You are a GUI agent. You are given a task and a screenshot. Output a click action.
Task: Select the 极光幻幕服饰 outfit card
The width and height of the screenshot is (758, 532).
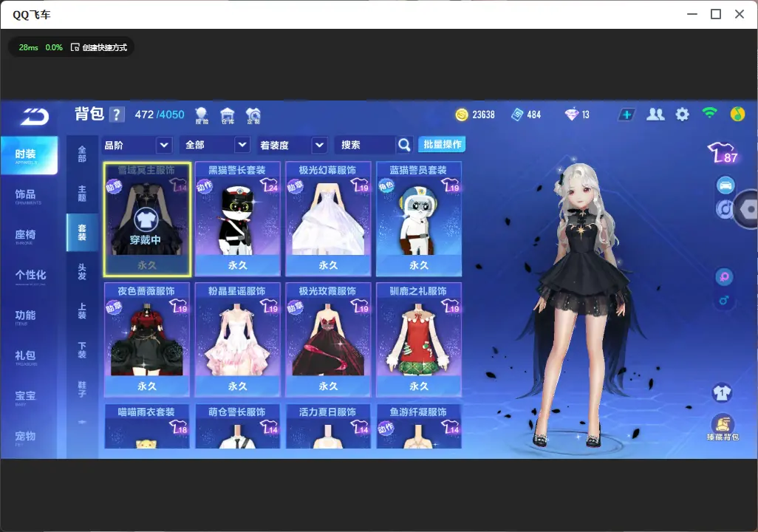(x=328, y=219)
